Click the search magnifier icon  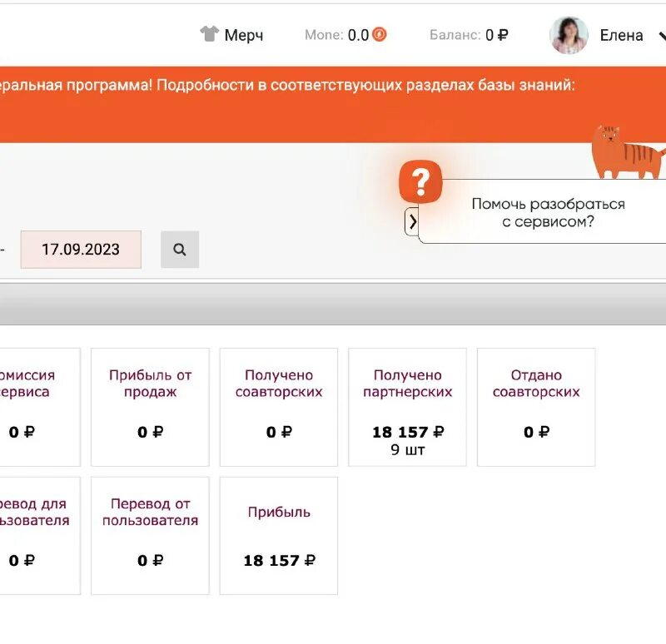click(x=180, y=249)
